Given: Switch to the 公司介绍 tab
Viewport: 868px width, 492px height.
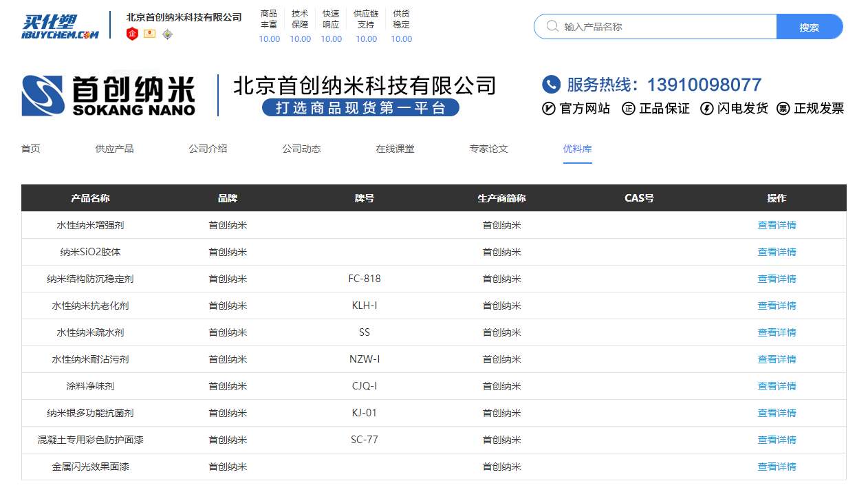Looking at the screenshot, I should [x=208, y=149].
